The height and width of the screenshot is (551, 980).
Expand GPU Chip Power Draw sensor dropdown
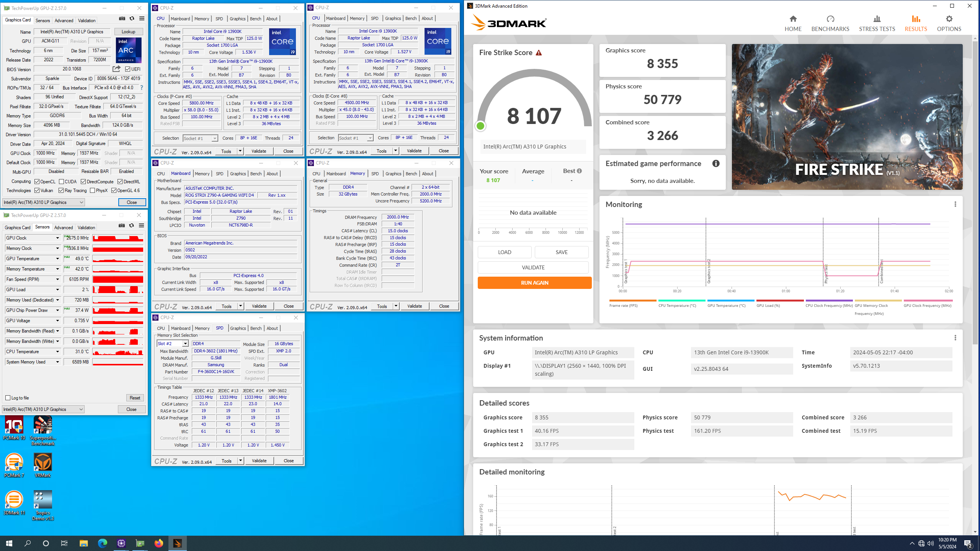tap(57, 310)
